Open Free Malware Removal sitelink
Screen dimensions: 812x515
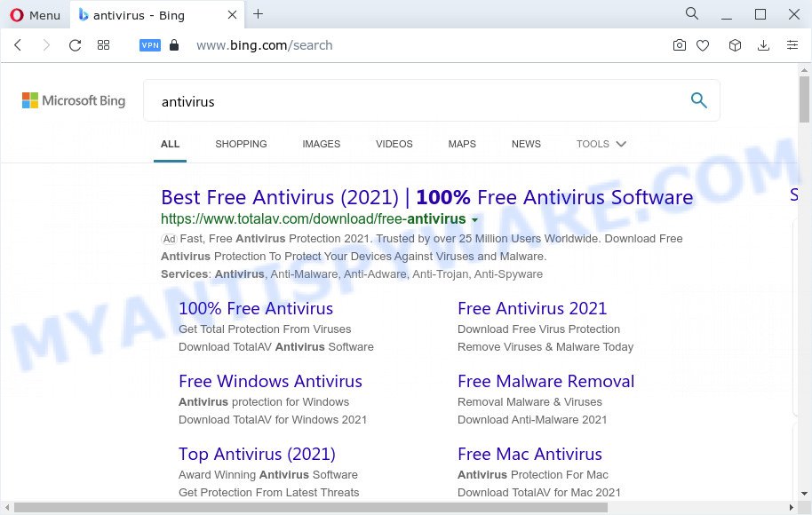[x=545, y=382]
